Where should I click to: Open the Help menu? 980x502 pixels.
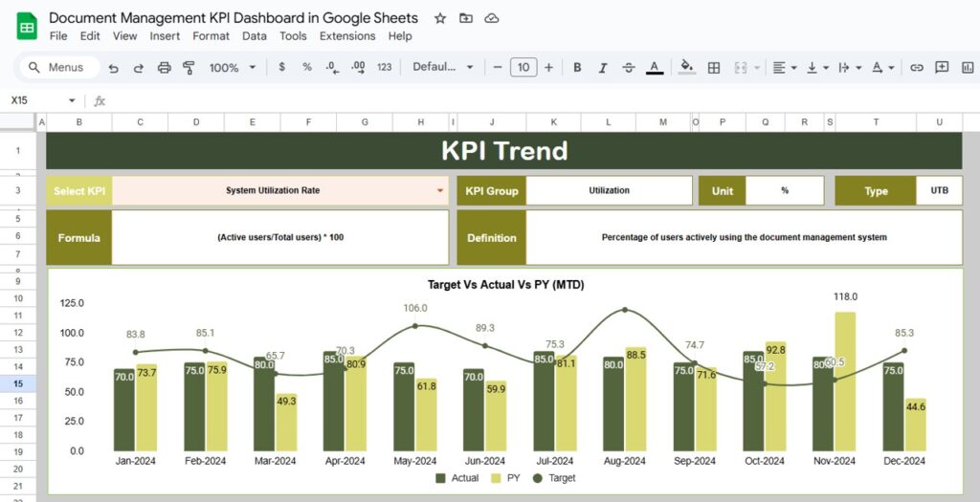click(400, 36)
